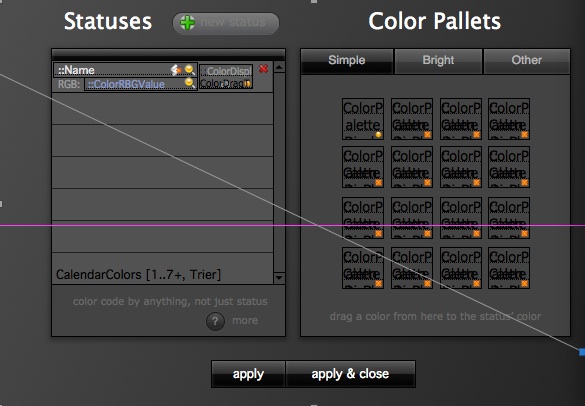Click the magnifier icon in the ::ColorRBGValue field
The image size is (585, 406).
point(190,83)
